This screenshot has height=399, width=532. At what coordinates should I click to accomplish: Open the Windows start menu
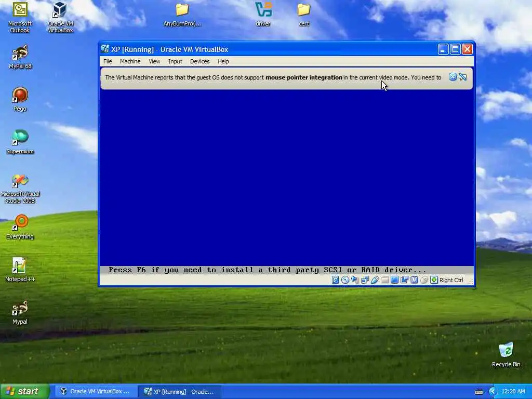click(x=24, y=391)
